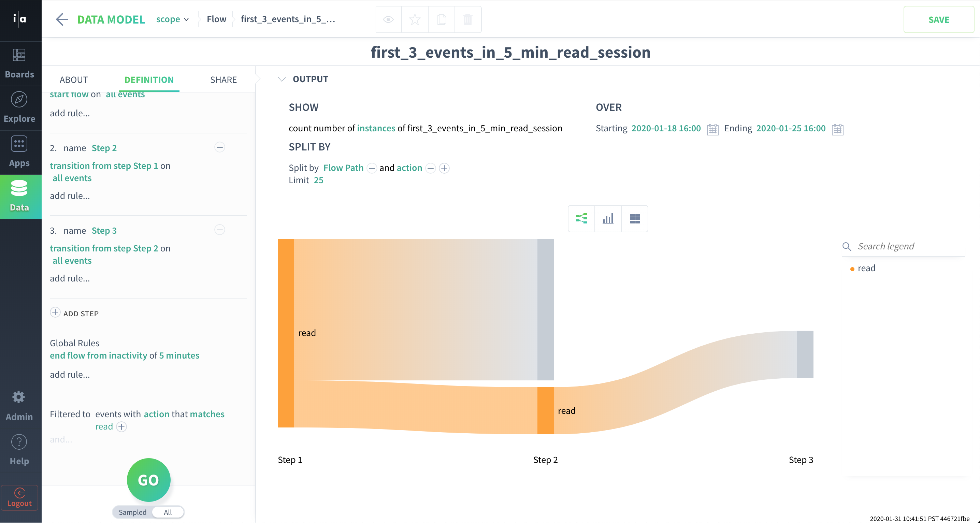Click add rule under Step 3
Image resolution: width=980 pixels, height=523 pixels.
(70, 278)
